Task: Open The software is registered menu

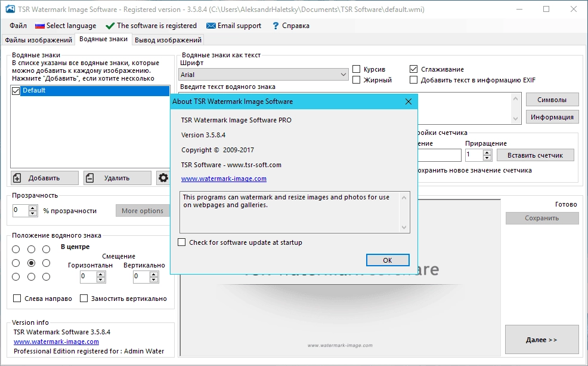Action: click(x=151, y=26)
